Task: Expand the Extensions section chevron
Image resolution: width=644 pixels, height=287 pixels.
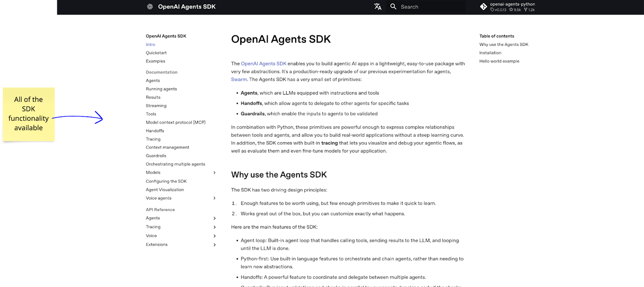Action: [x=214, y=245]
